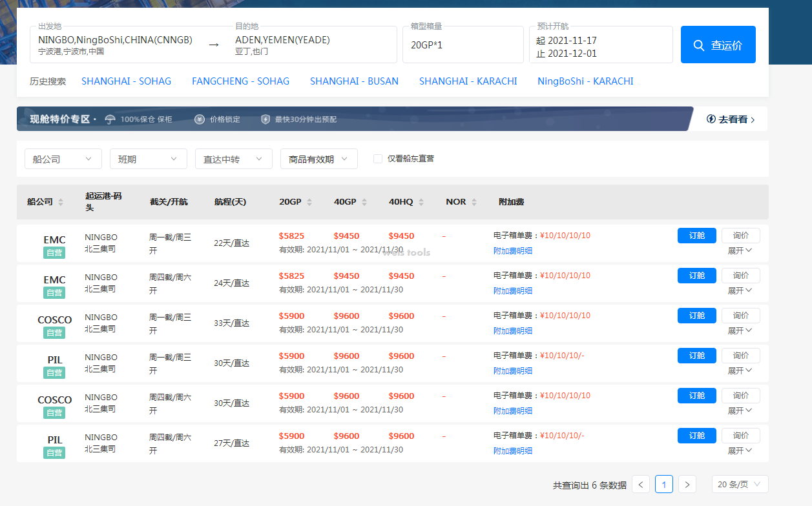Click the 箱型箱量 20GP*1 input field

[463, 45]
